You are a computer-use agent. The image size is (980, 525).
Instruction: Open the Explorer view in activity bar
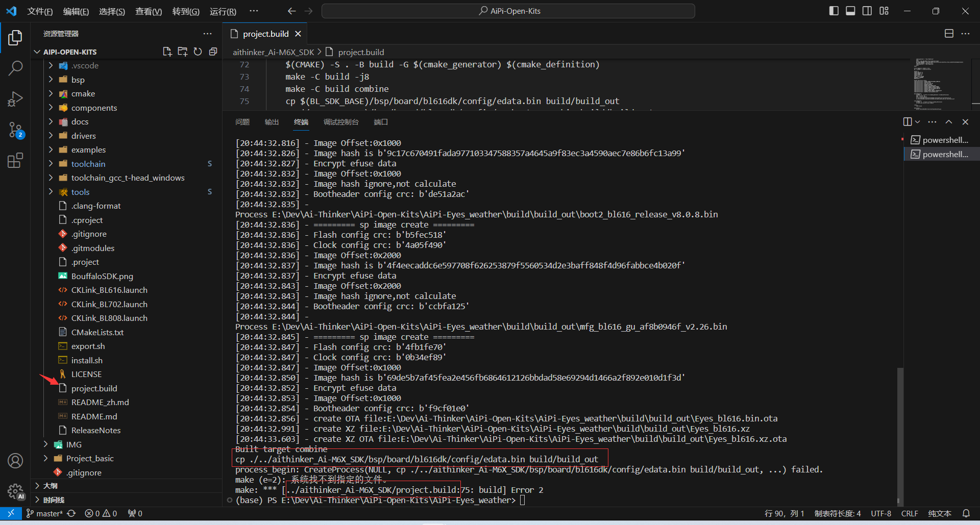tap(15, 38)
